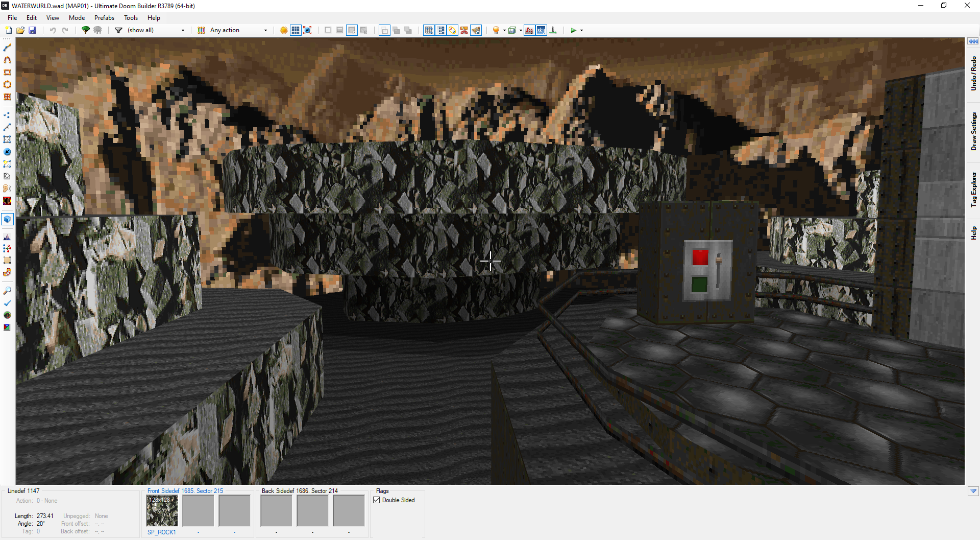980x540 pixels.
Task: Open the test map options dropdown arrow
Action: (x=581, y=30)
